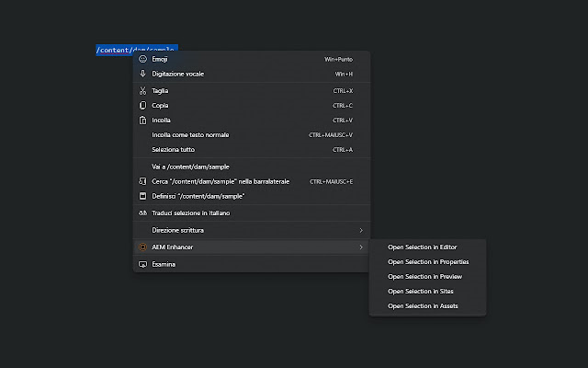Click the microphone icon for Digitazione vocale
The height and width of the screenshot is (368, 588).
(142, 74)
